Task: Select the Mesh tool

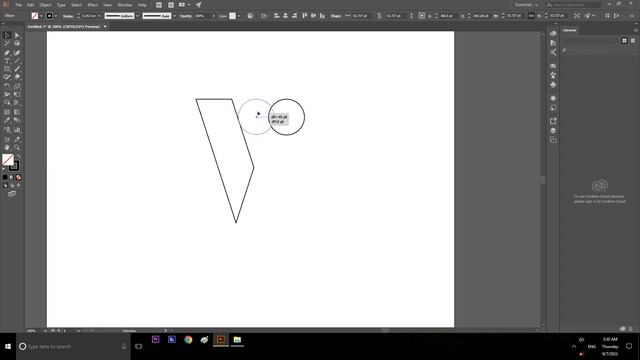Action: tap(7, 112)
